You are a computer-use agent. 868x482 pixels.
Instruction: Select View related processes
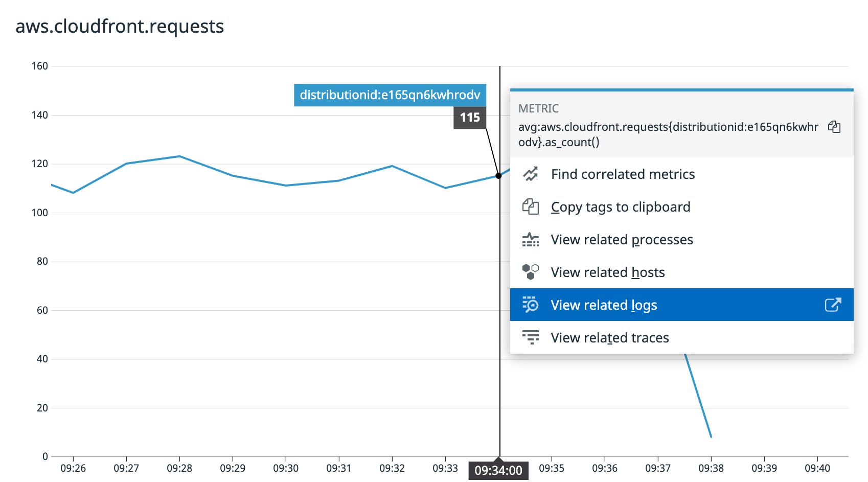tap(622, 239)
